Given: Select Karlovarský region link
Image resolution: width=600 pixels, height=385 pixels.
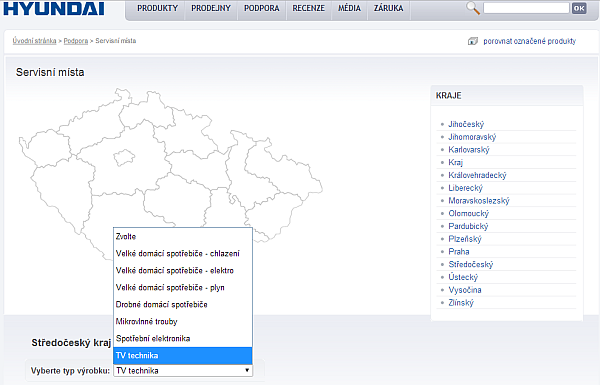Looking at the screenshot, I should pyautogui.click(x=469, y=150).
